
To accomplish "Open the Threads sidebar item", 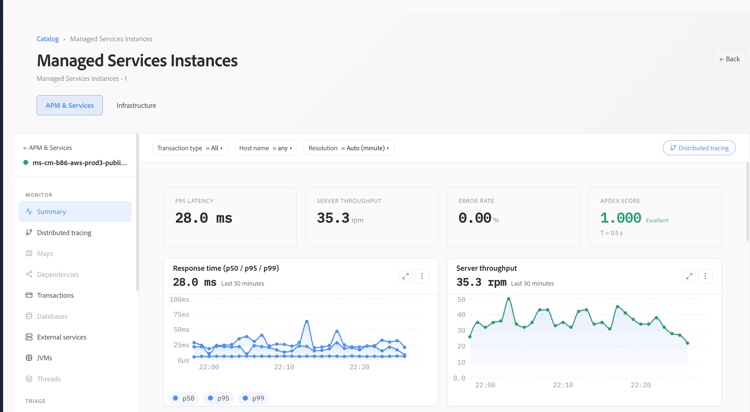I will click(x=75, y=379).
